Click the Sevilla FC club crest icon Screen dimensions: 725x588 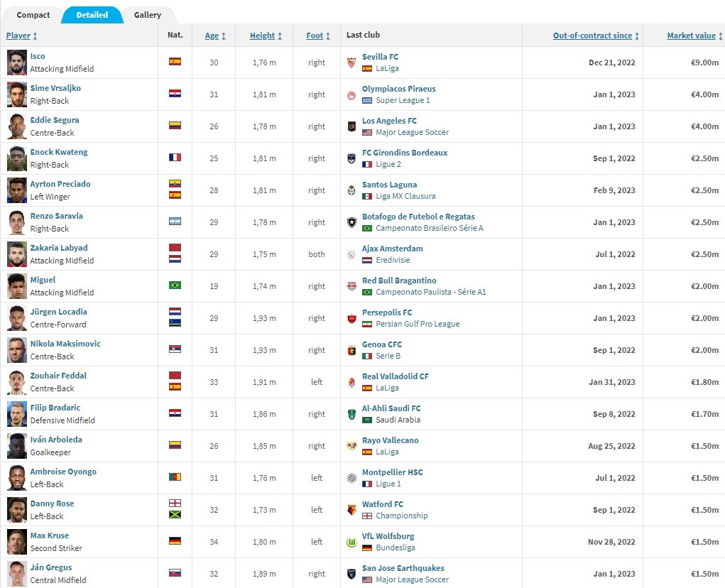351,62
